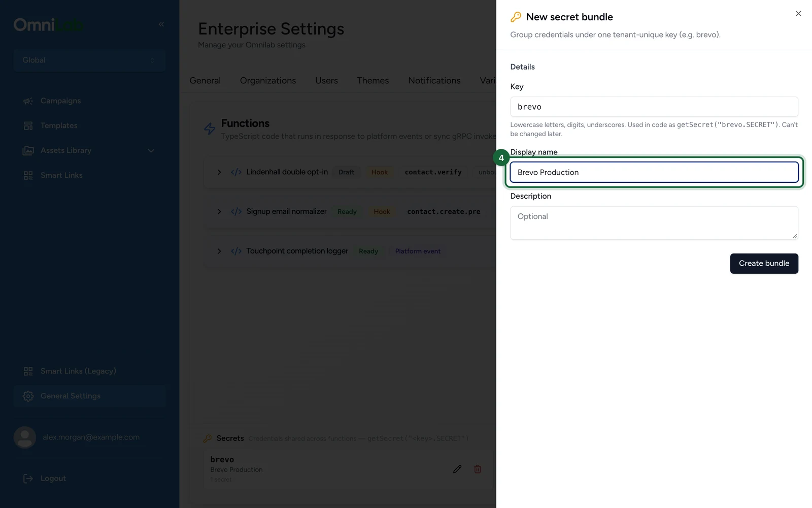This screenshot has width=812, height=508.
Task: Click the Assets Library image icon
Action: 28,150
